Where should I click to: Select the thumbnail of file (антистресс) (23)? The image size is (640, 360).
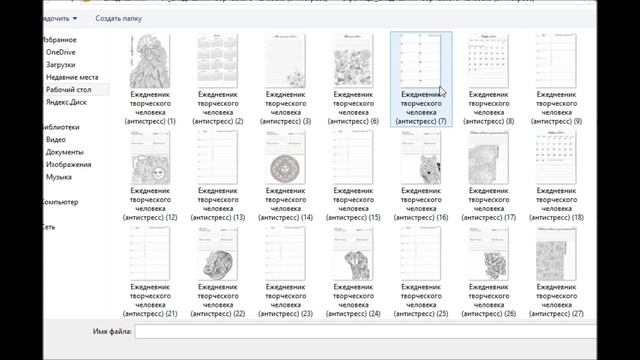tap(285, 253)
